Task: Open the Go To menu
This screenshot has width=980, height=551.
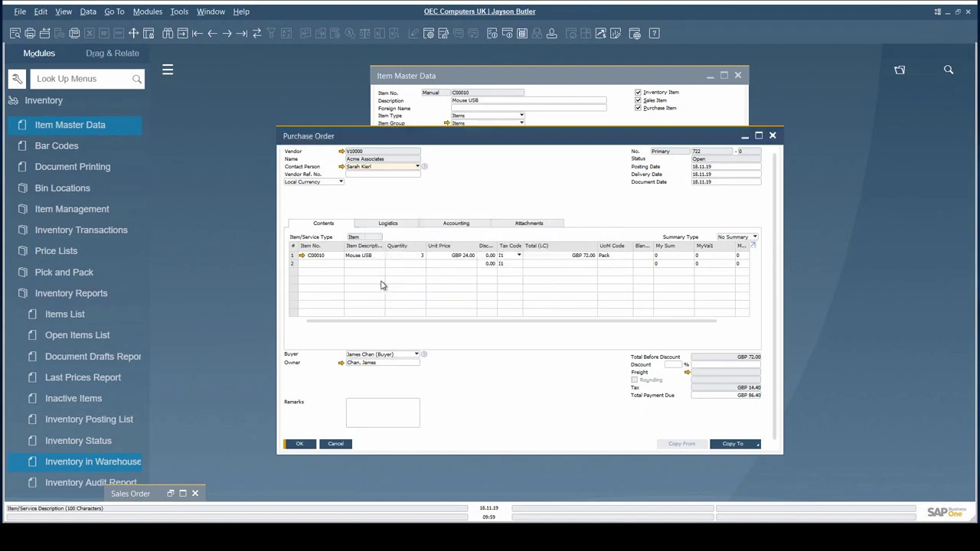Action: (114, 11)
